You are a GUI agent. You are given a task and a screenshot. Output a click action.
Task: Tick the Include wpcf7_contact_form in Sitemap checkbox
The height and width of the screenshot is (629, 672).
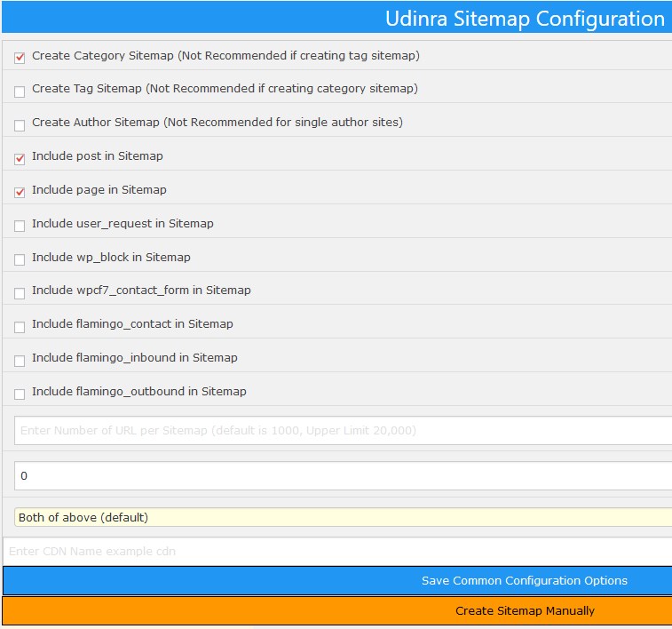pyautogui.click(x=20, y=293)
